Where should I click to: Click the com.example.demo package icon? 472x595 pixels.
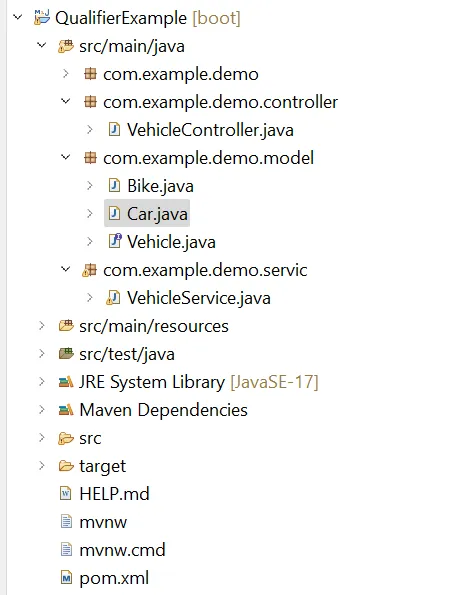coord(90,74)
